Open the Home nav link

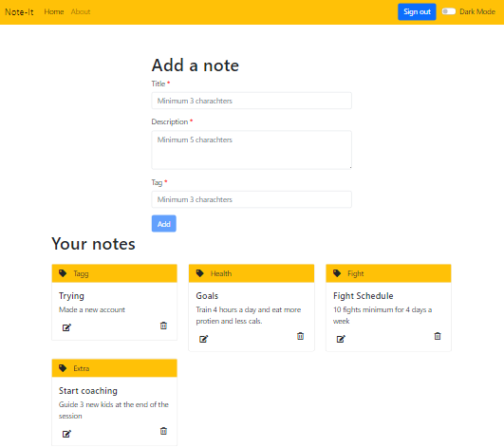point(54,12)
